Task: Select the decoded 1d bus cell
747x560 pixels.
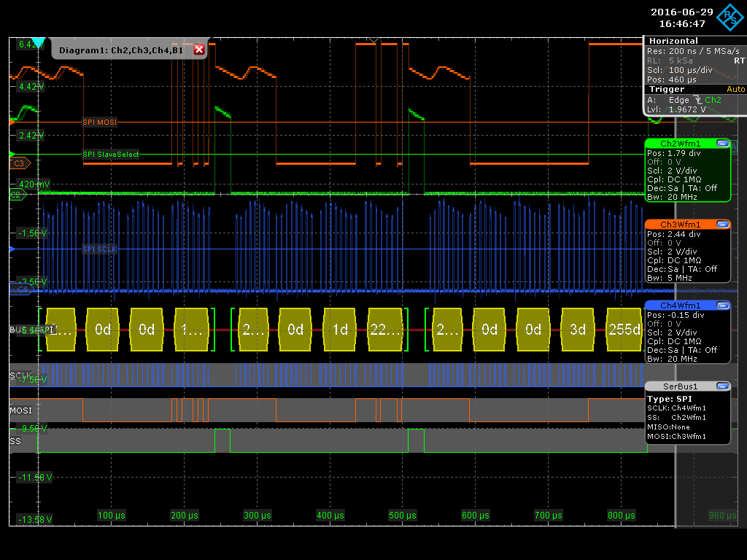Action: pyautogui.click(x=340, y=330)
